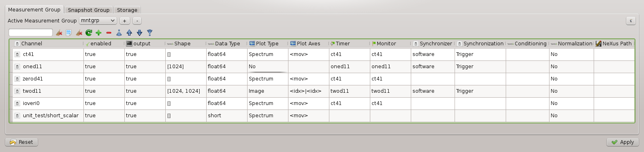Click the Timer column header
This screenshot has width=644, height=152.
coord(349,43)
